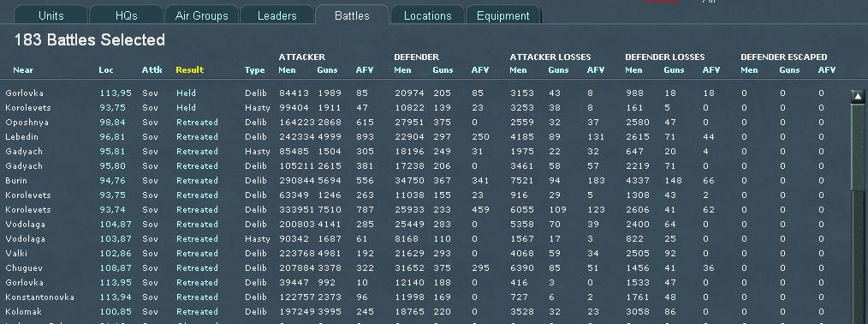This screenshot has width=868, height=324.
Task: Select the Chuguev battle name
Action: coord(24,267)
